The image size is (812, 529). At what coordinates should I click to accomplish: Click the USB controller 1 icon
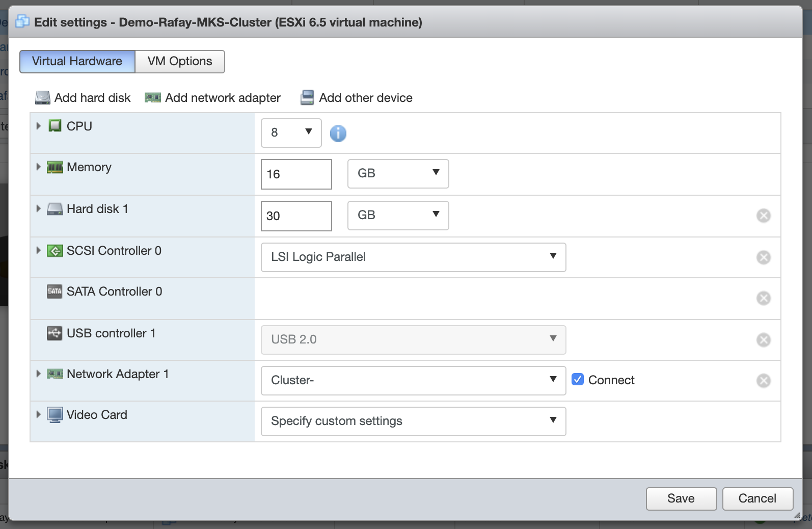tap(55, 333)
